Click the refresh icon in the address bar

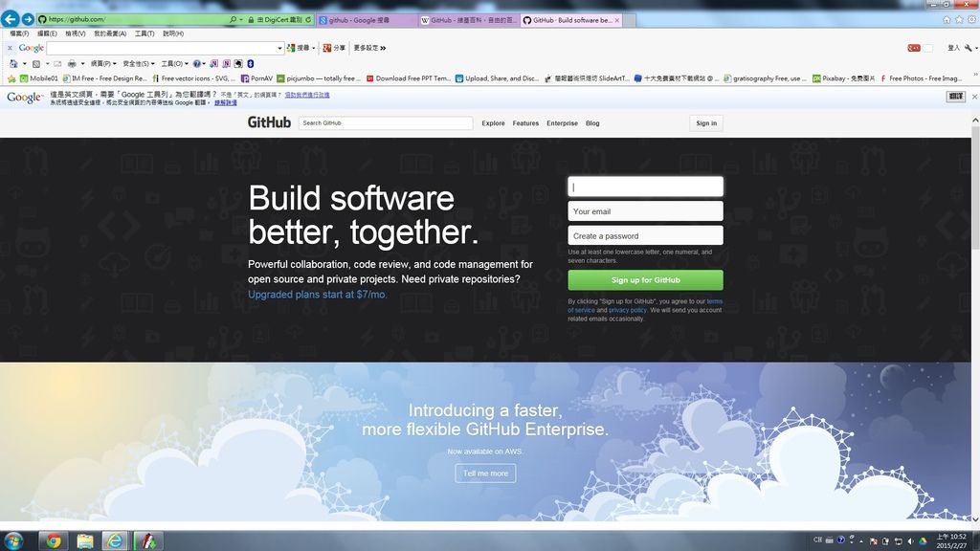(x=307, y=18)
